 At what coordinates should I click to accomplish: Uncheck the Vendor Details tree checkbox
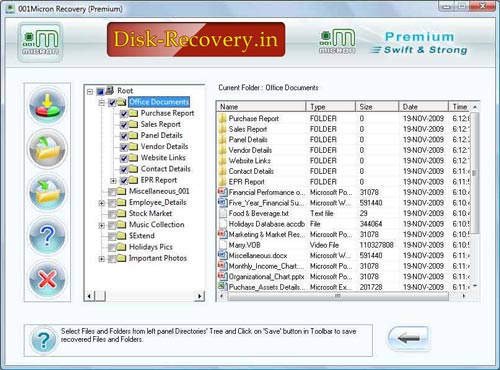point(124,147)
